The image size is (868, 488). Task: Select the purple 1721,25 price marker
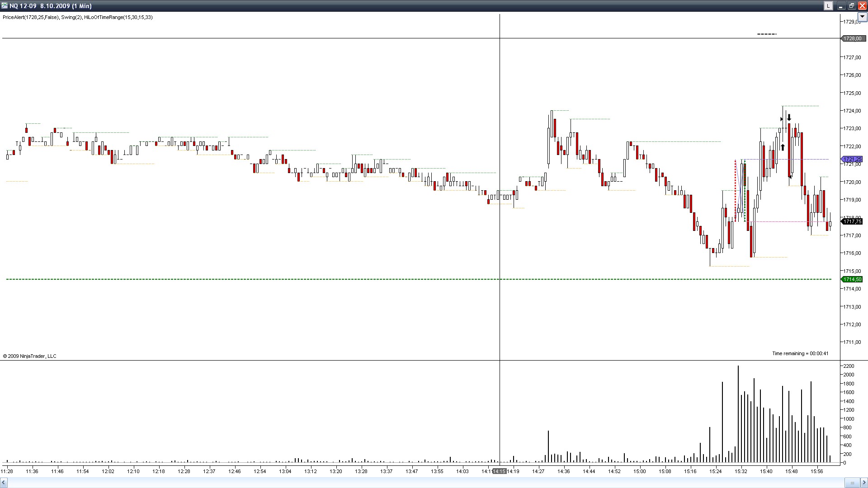coord(852,160)
